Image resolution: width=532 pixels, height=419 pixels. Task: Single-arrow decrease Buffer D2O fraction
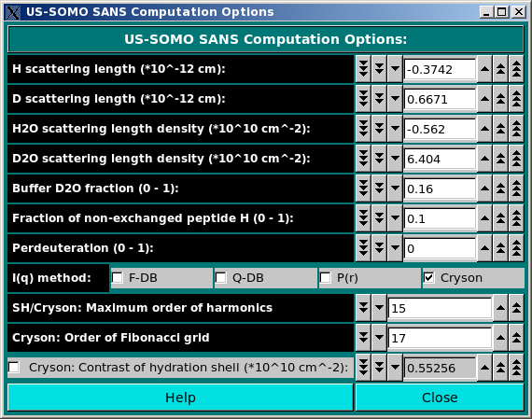395,189
